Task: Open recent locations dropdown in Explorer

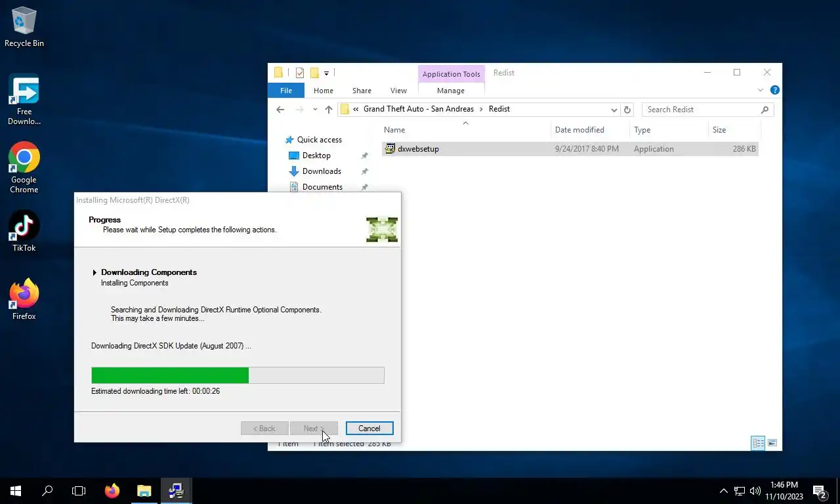Action: pyautogui.click(x=315, y=110)
